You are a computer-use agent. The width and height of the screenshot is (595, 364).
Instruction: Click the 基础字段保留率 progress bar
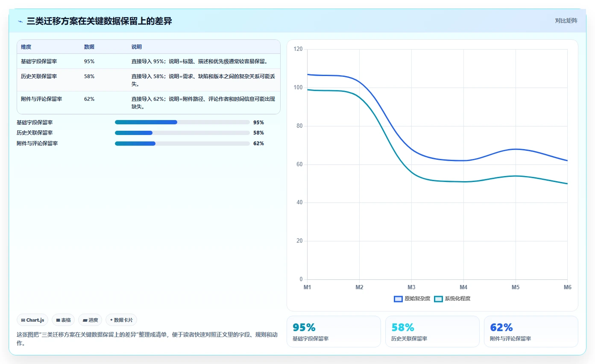coord(182,122)
